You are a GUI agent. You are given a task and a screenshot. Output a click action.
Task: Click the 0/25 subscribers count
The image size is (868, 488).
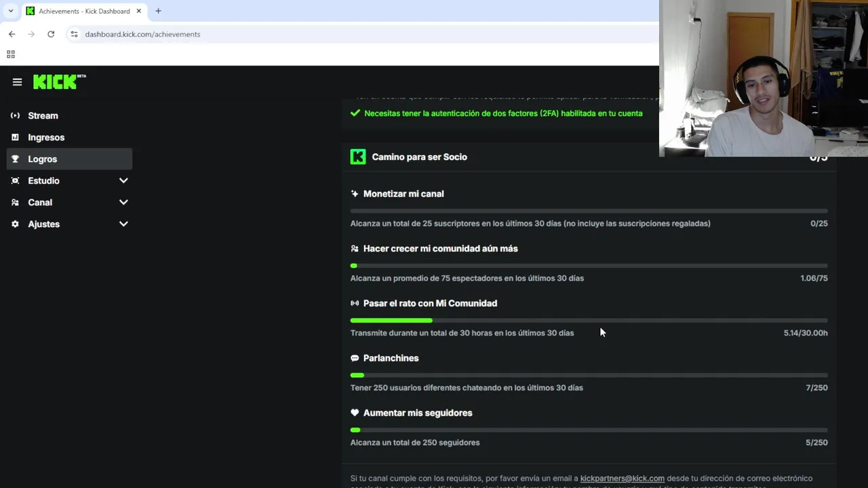[x=818, y=224]
